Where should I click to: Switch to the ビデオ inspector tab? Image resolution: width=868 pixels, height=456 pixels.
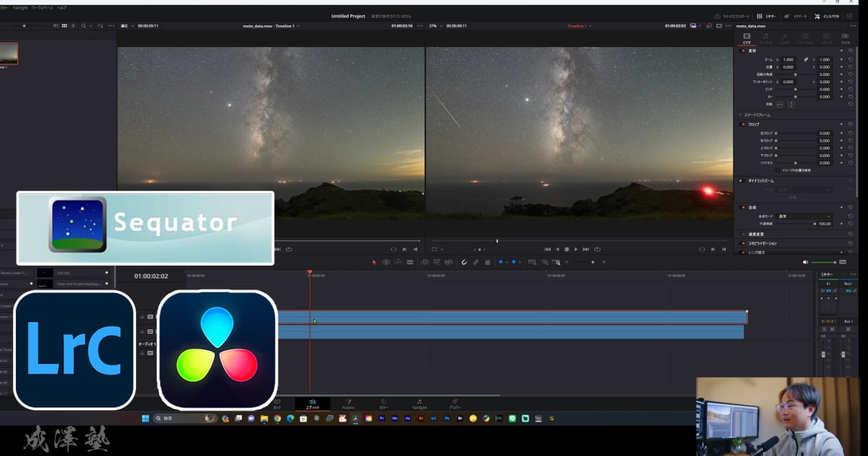click(x=746, y=38)
